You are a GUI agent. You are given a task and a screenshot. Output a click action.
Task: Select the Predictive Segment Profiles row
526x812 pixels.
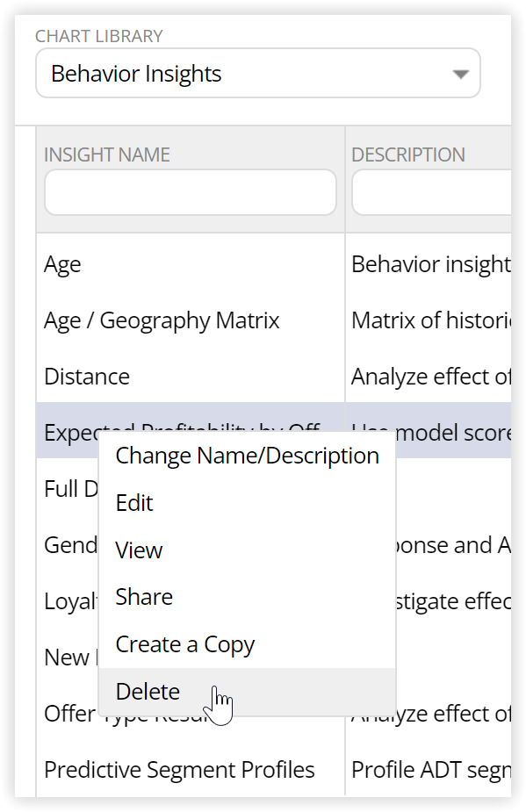[x=191, y=770]
